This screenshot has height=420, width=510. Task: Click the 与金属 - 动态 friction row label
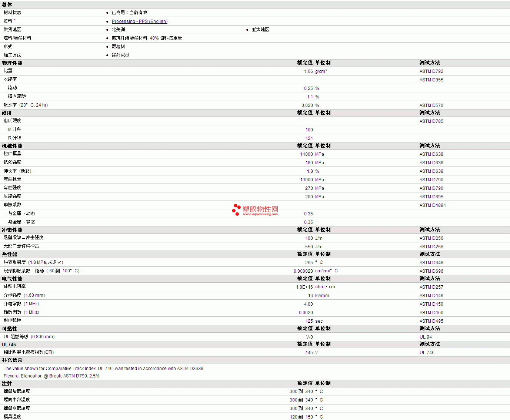click(x=21, y=214)
